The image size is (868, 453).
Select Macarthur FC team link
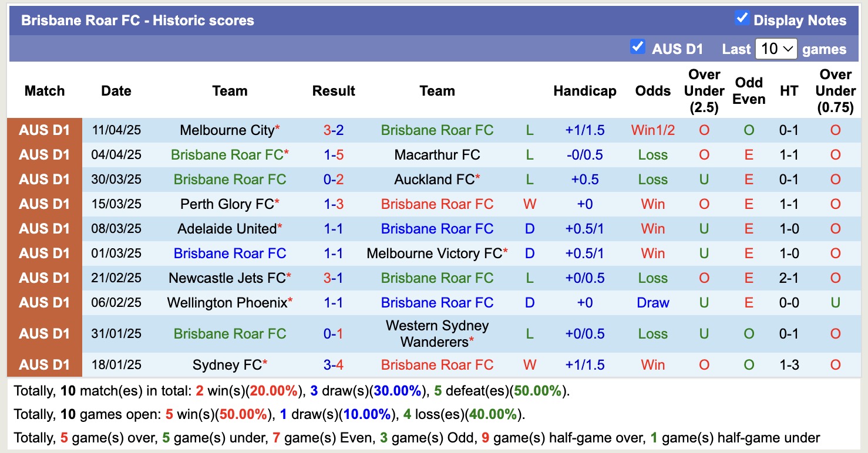coord(437,154)
